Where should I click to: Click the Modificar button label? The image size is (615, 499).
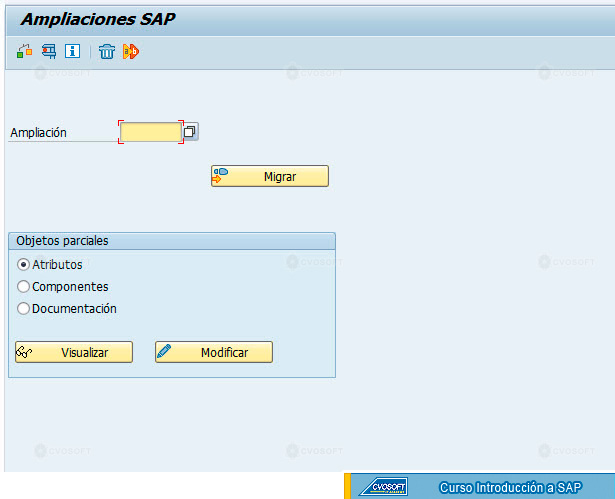click(x=224, y=352)
